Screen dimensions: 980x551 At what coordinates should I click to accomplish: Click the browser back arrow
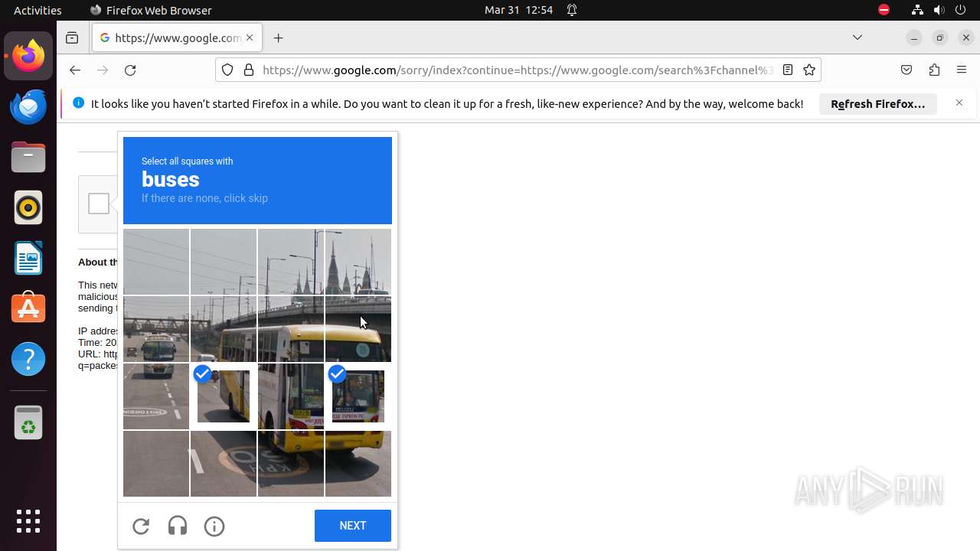point(74,70)
